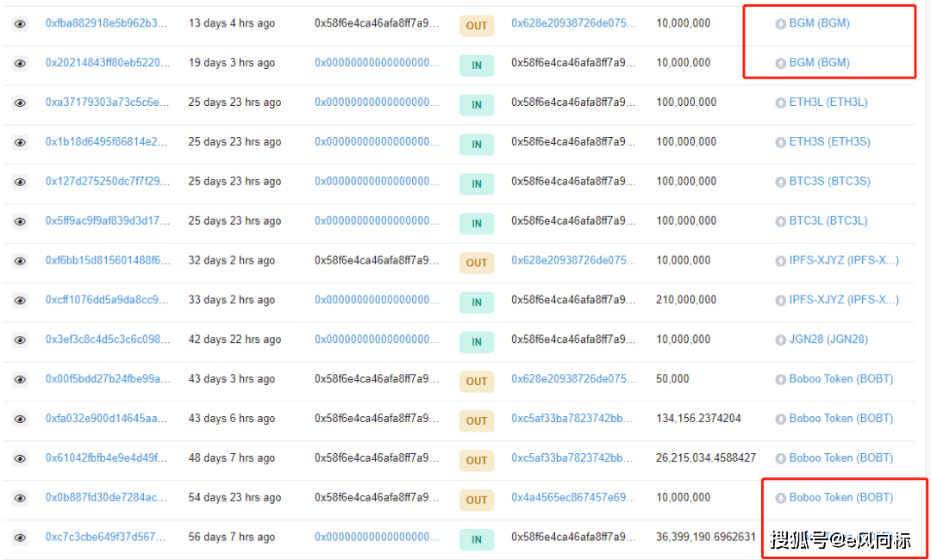Open the 0x000 sender address in the 19 days row

tap(377, 62)
